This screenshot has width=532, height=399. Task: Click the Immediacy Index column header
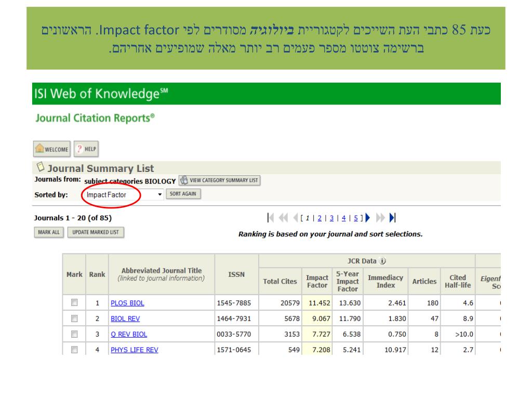385,281
